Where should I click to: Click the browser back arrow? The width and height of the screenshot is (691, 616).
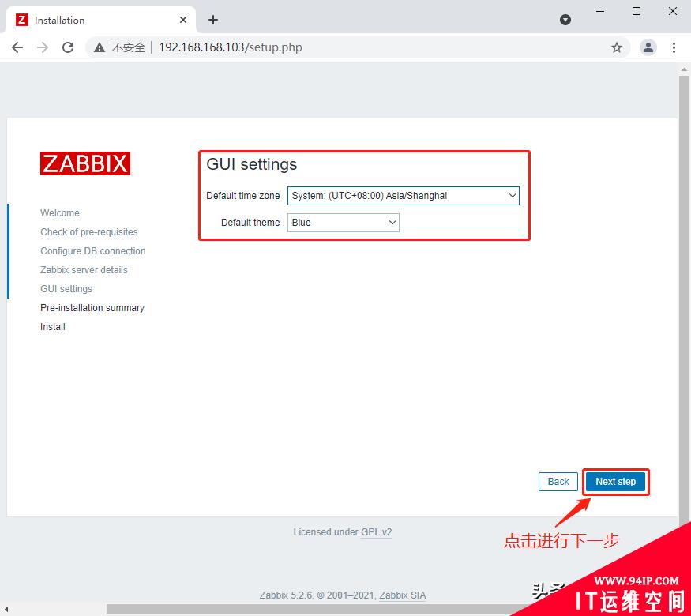click(17, 47)
